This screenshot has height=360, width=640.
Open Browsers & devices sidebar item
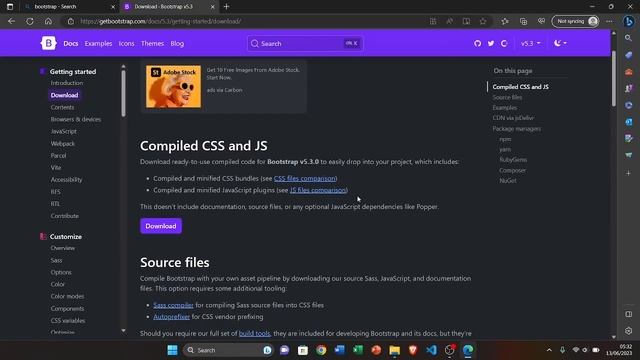76,119
